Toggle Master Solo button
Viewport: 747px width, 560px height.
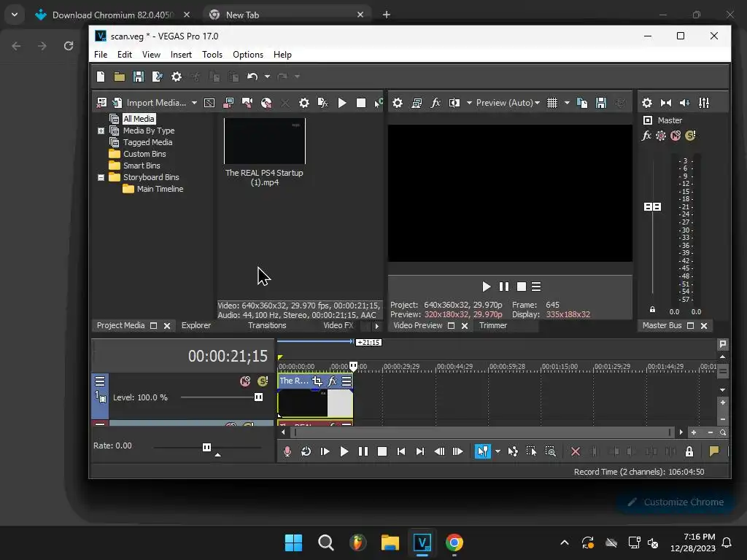coord(690,136)
